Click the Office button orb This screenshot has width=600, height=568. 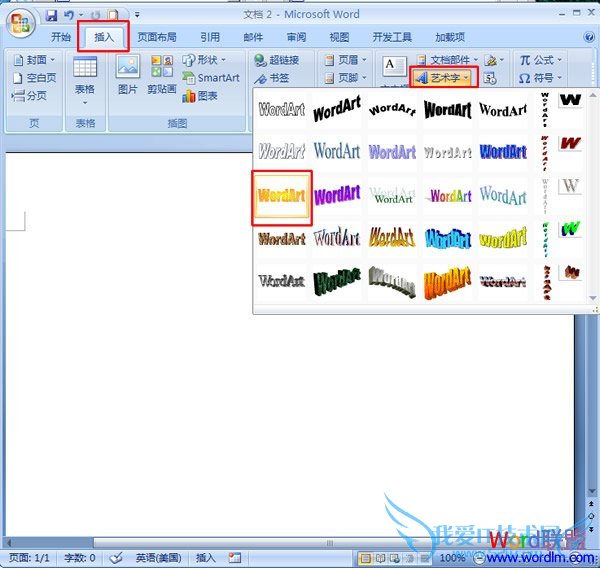21,25
